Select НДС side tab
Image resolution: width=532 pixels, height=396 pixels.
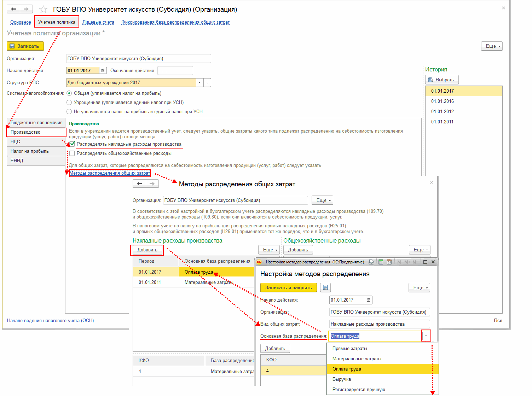point(36,142)
